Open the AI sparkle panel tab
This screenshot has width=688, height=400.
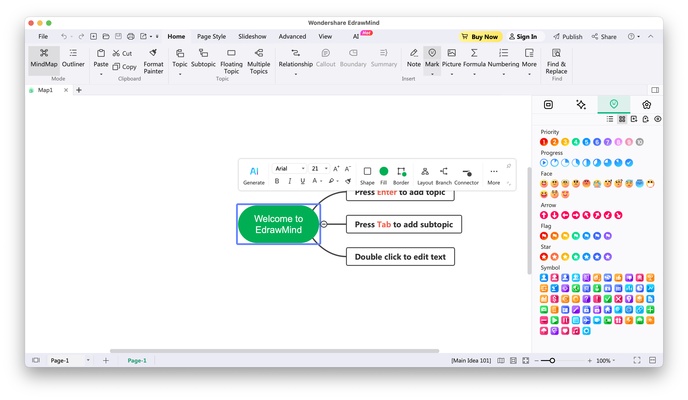click(581, 104)
